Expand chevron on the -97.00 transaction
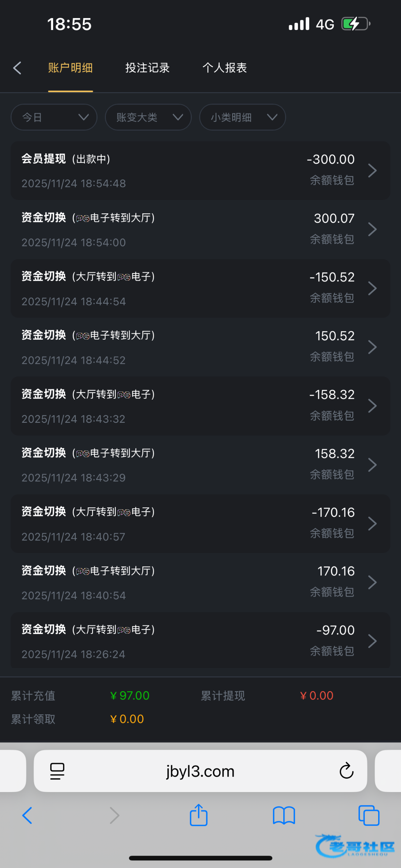The image size is (401, 868). coord(372,641)
